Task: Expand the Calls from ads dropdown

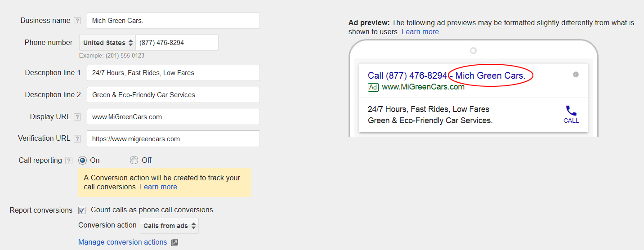Action: (x=169, y=226)
